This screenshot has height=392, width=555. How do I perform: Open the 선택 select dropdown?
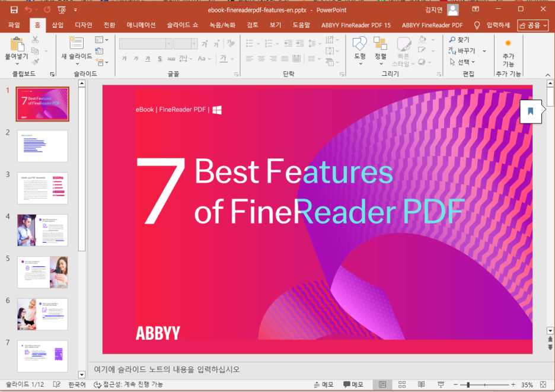(462, 62)
